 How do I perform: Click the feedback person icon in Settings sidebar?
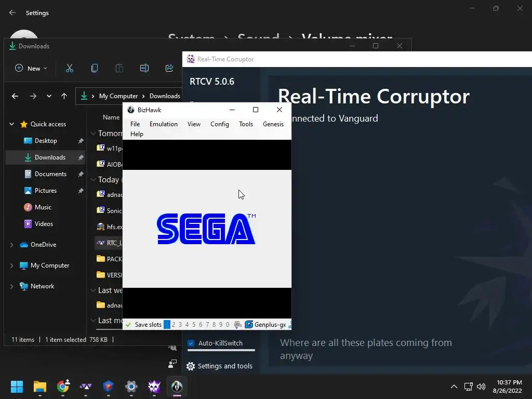point(172,364)
